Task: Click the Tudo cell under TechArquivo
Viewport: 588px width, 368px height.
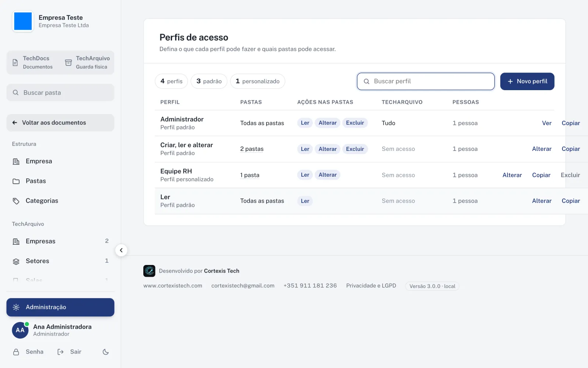Action: click(x=388, y=123)
